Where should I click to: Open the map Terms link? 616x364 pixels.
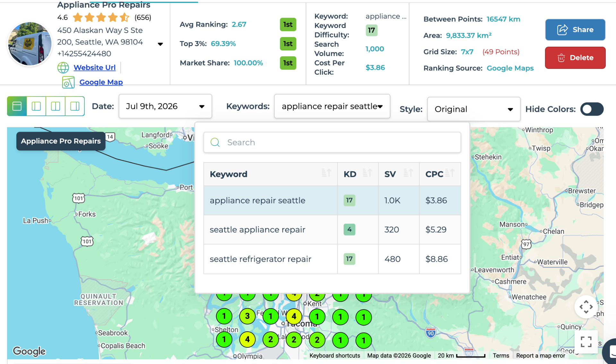(501, 356)
